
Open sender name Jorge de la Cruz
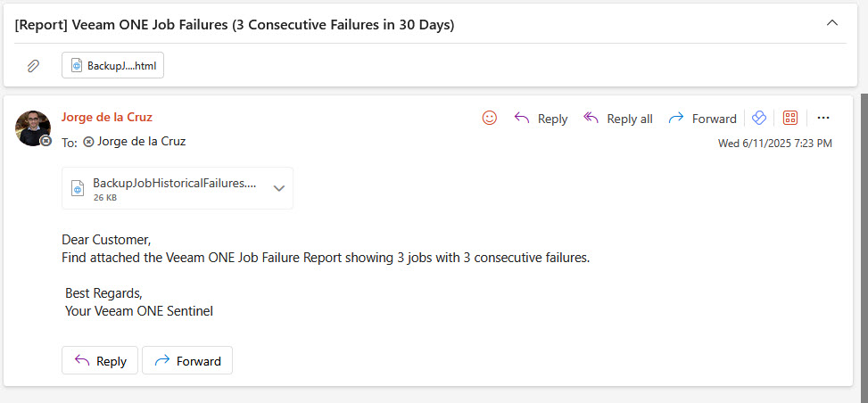(x=106, y=118)
